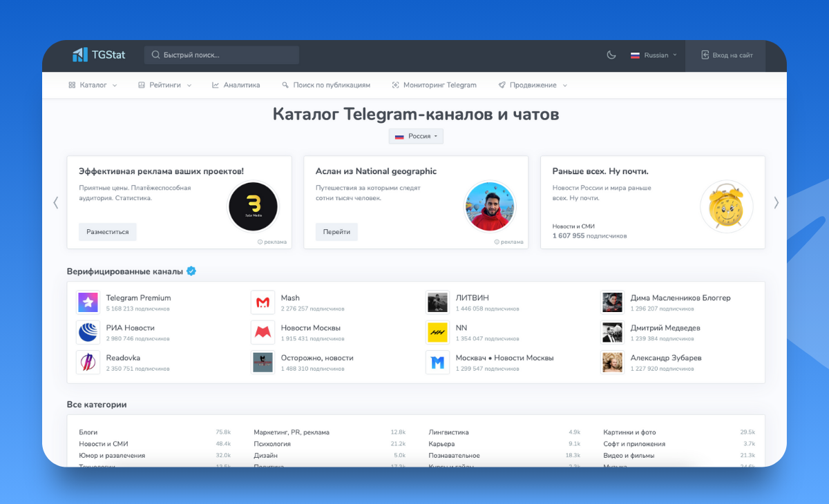
Task: Click the Эффективная реклама ваших проектов title
Action: (161, 171)
